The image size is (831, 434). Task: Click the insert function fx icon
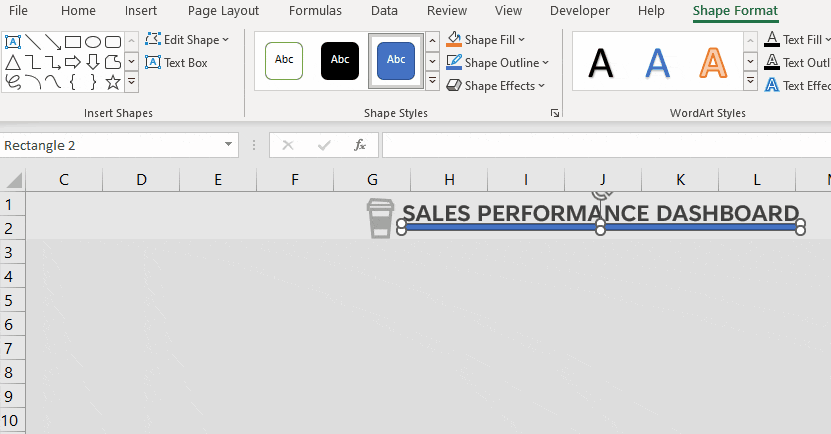click(360, 145)
